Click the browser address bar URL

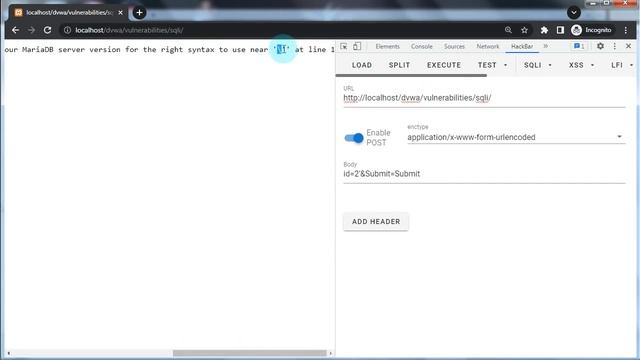[129, 30]
